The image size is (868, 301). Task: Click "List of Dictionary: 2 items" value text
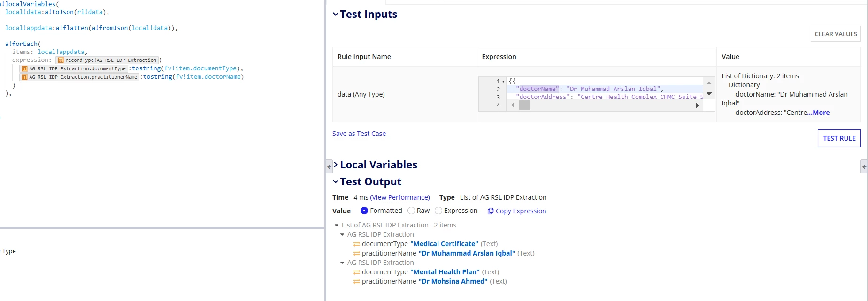pos(760,76)
